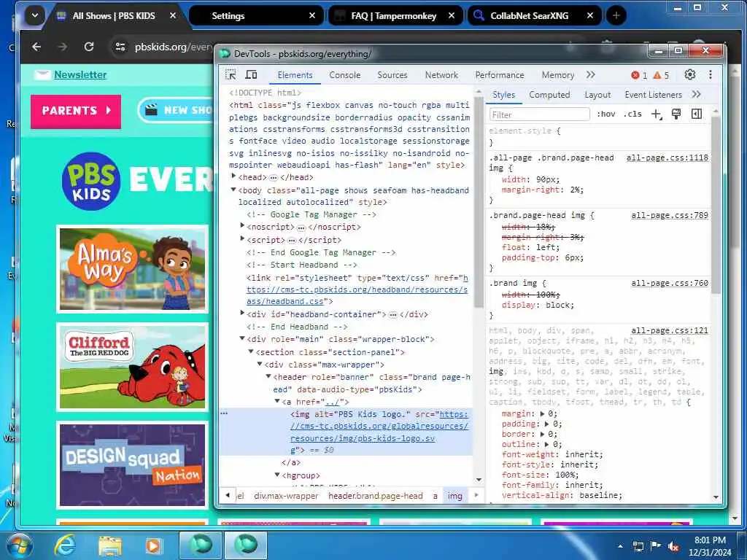Collapse the max-wrapper div node
The height and width of the screenshot is (560, 747).
click(260, 364)
